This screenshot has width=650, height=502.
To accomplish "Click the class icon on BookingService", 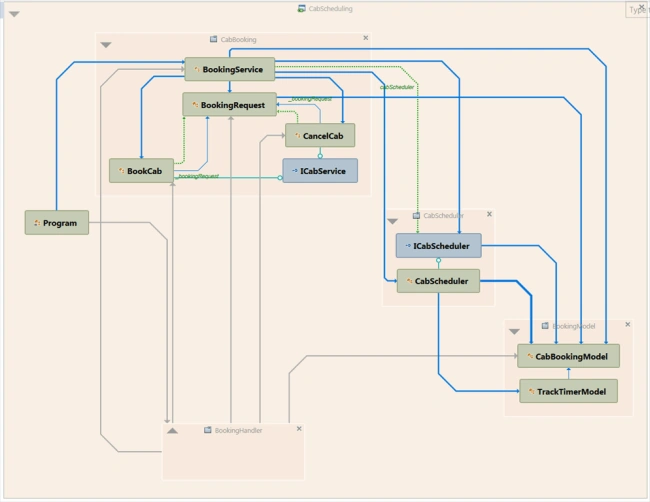I will tap(197, 70).
